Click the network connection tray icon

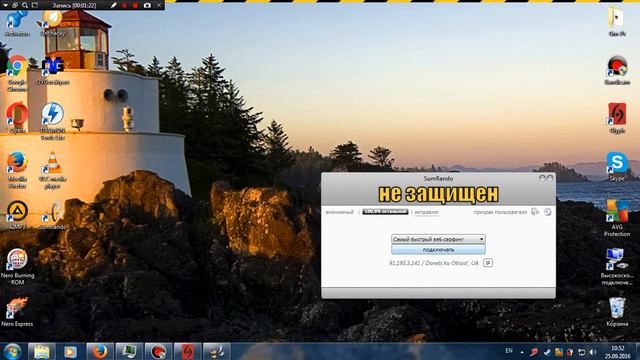point(581,352)
